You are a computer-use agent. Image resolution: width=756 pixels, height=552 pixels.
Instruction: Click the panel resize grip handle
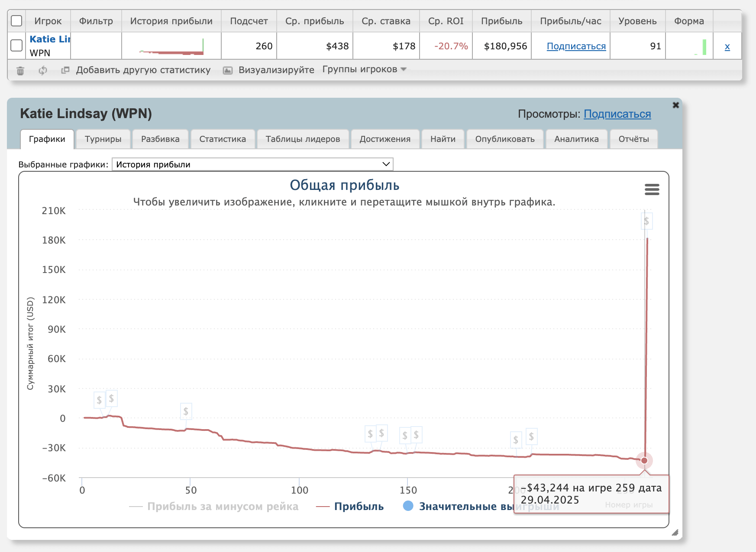click(675, 533)
